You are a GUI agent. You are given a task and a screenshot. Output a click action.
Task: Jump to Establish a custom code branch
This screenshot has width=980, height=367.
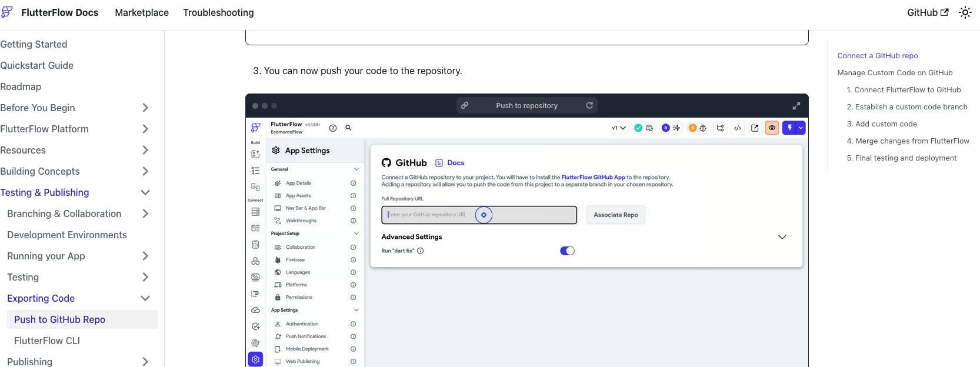tap(907, 107)
